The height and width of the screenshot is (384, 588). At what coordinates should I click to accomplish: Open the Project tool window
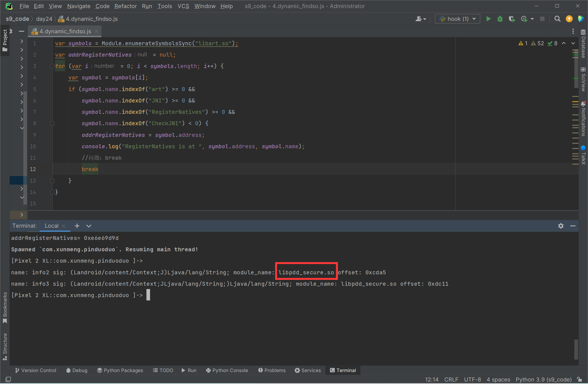pos(5,41)
